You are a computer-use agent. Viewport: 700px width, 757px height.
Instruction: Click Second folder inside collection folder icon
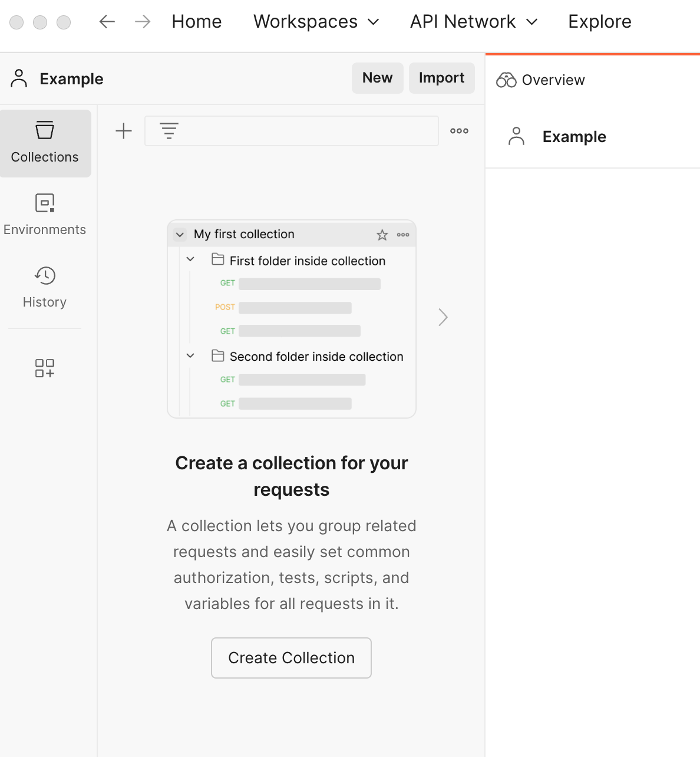click(x=218, y=356)
